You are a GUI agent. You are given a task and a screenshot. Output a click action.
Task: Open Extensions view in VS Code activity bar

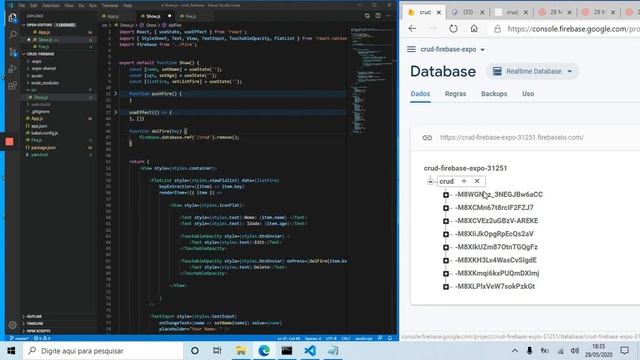[12, 86]
